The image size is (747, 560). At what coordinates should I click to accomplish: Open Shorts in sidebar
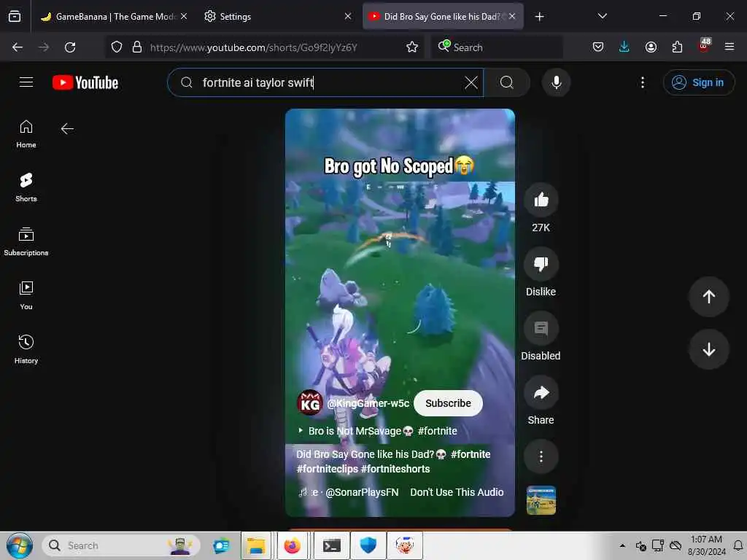coord(26,187)
